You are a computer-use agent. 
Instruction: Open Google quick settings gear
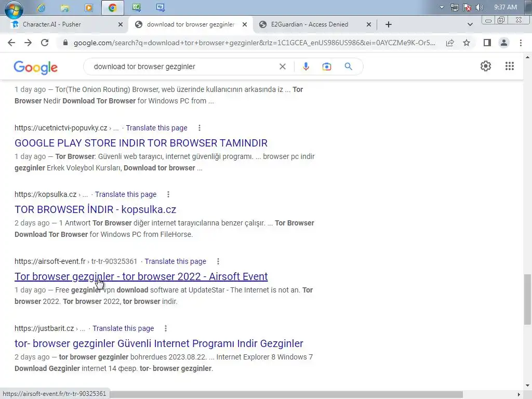point(486,66)
